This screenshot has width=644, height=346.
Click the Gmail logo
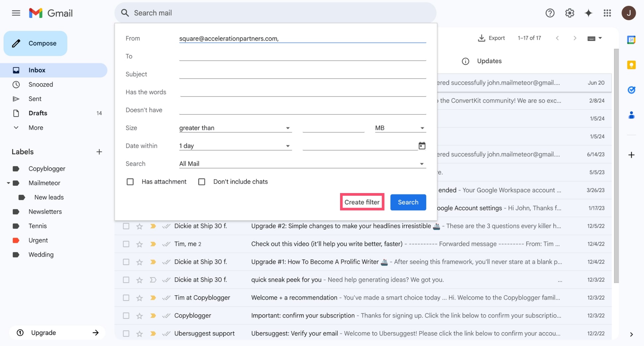click(51, 13)
